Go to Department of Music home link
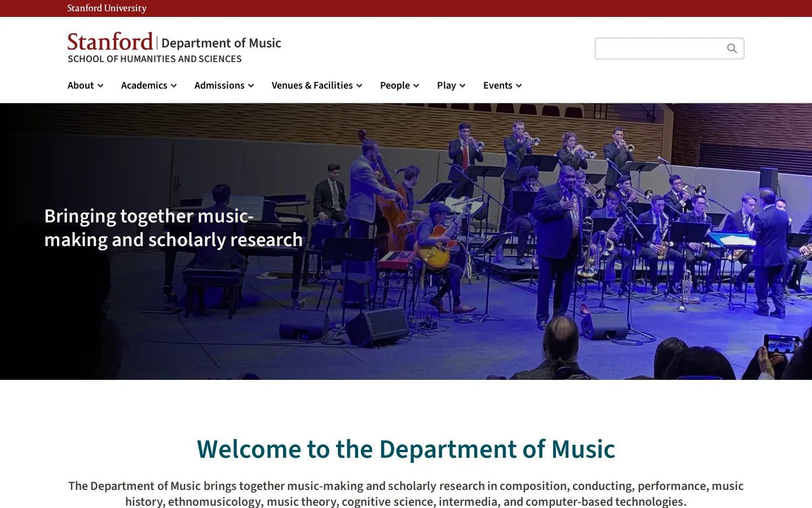812x508 pixels. (221, 43)
